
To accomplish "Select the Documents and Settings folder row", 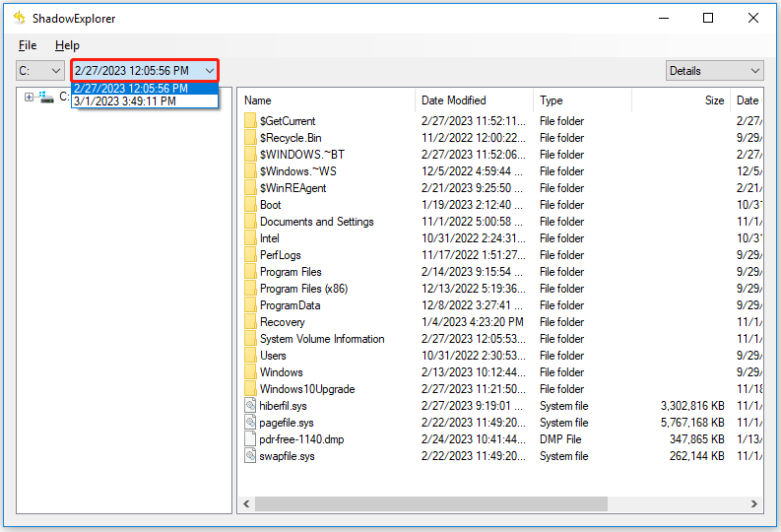I will point(316,222).
